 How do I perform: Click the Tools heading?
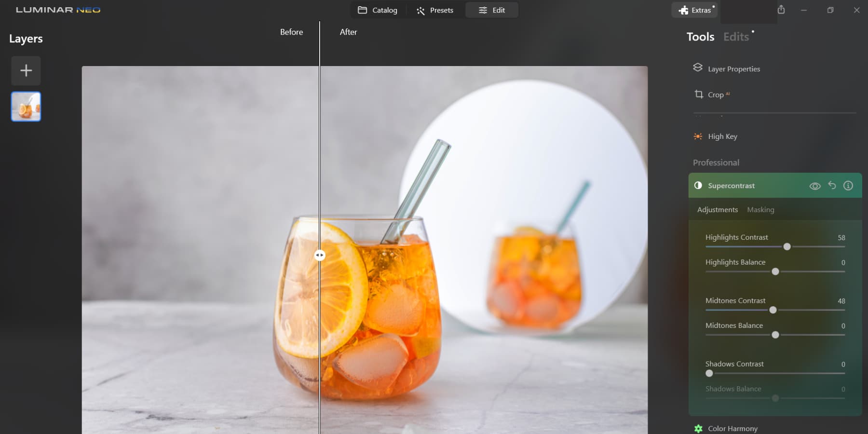tap(700, 36)
